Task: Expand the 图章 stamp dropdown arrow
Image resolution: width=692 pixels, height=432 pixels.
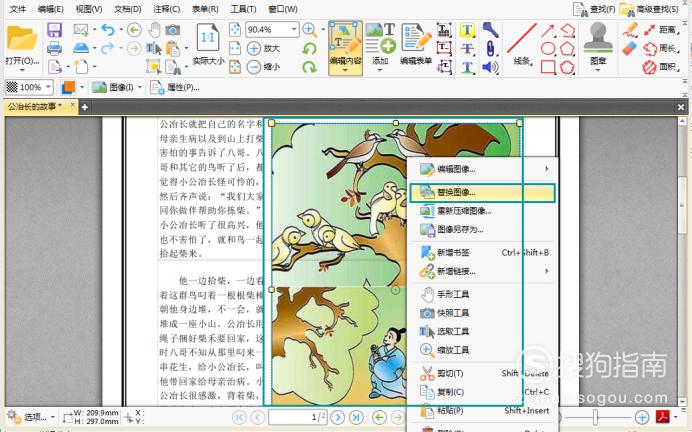Action: click(x=598, y=70)
